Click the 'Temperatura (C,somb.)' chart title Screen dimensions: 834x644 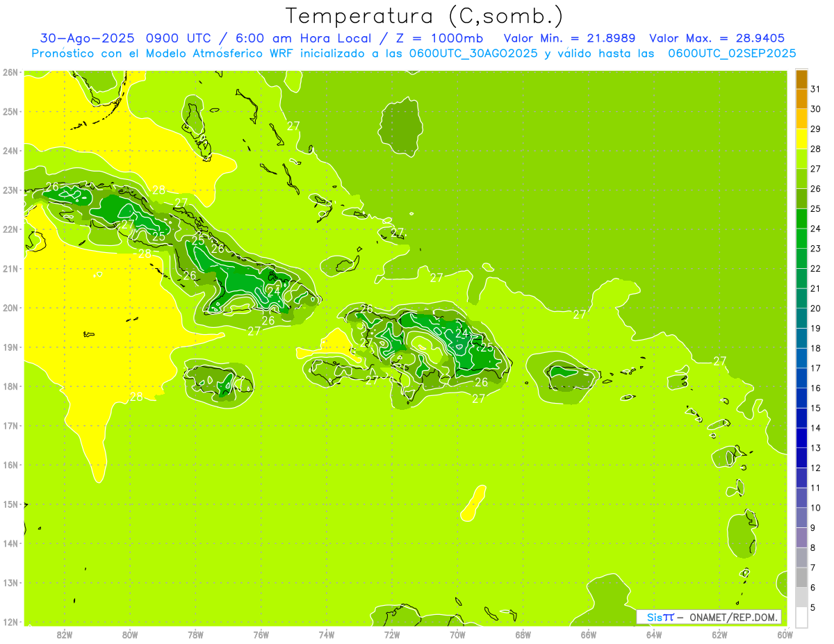pyautogui.click(x=425, y=16)
